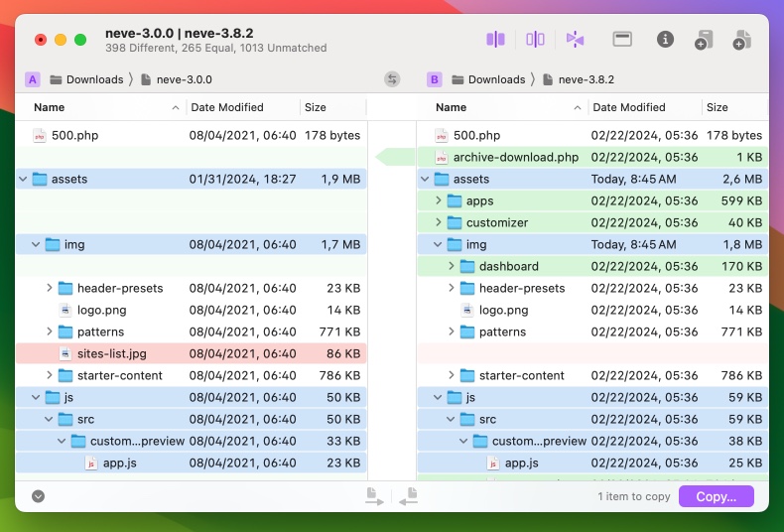Collapse right custom...preview folder
Image resolution: width=784 pixels, height=532 pixels.
click(463, 441)
